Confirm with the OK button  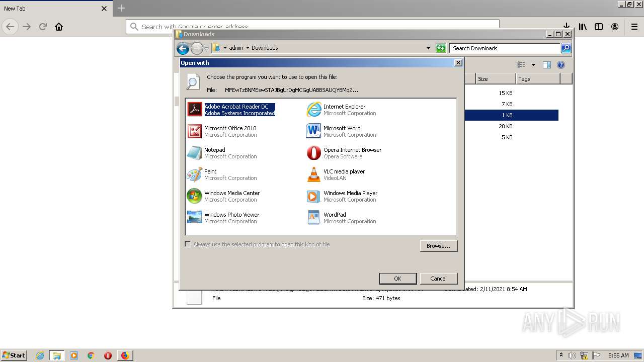click(397, 279)
